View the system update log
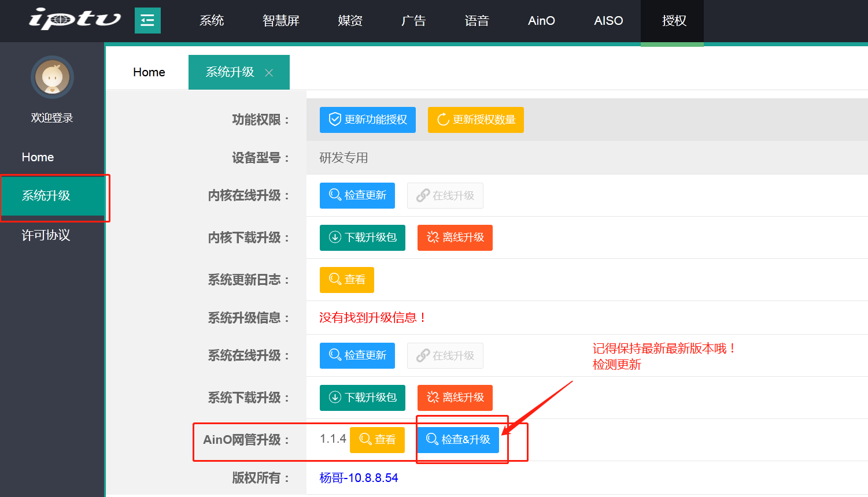The height and width of the screenshot is (497, 868). pos(346,280)
